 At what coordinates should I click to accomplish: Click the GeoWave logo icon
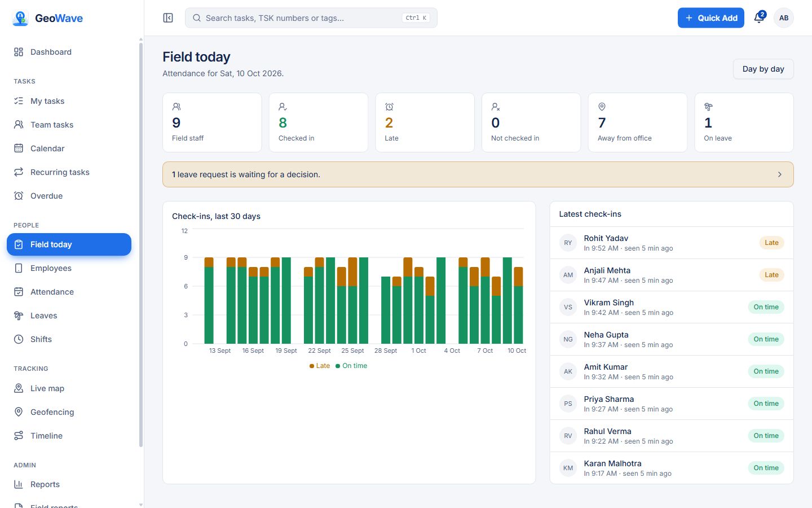pyautogui.click(x=20, y=18)
